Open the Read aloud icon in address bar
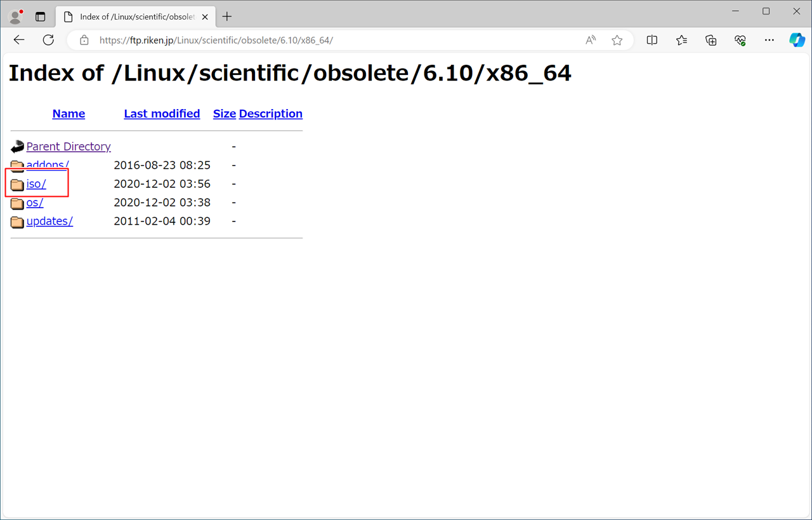The height and width of the screenshot is (520, 812). pos(591,40)
